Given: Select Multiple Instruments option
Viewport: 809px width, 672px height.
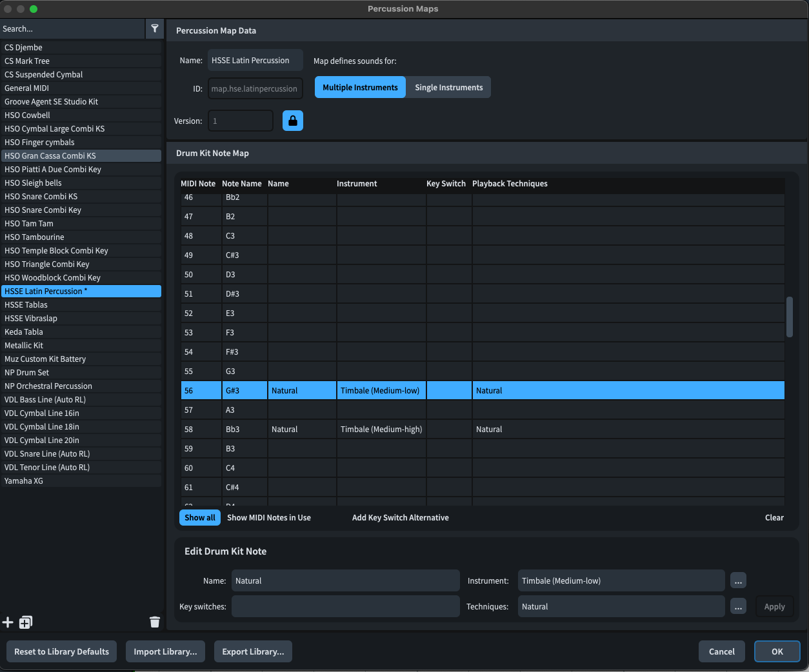Looking at the screenshot, I should 360,87.
